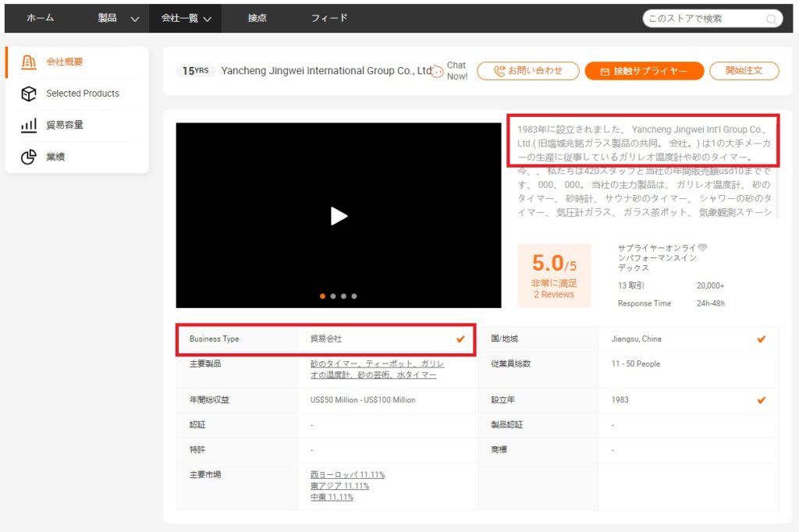Screen dimensions: 799x532
Task: Click the 貿易会社 business type value
Action: 326,339
